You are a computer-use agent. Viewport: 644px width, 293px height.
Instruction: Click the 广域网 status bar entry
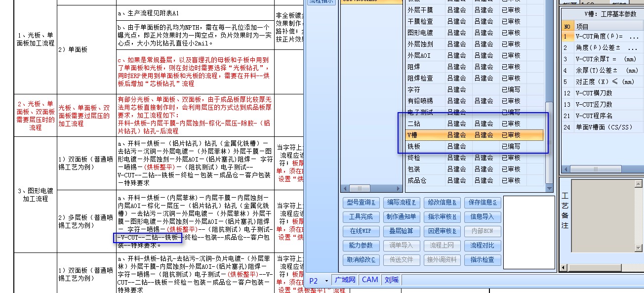tap(345, 280)
